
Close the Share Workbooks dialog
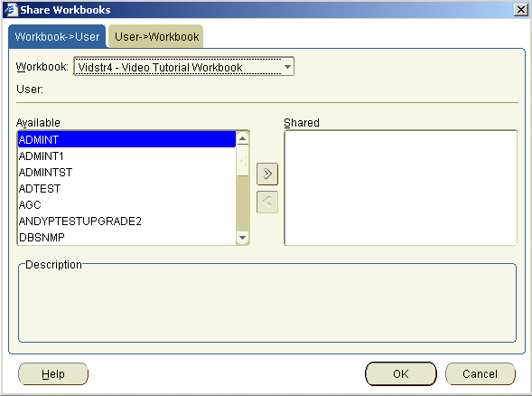pos(520,10)
